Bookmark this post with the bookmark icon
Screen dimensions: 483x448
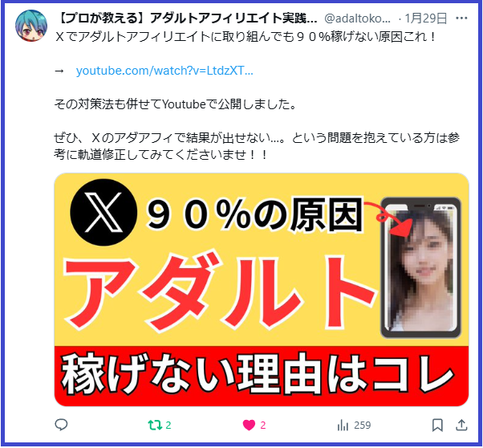tap(437, 425)
